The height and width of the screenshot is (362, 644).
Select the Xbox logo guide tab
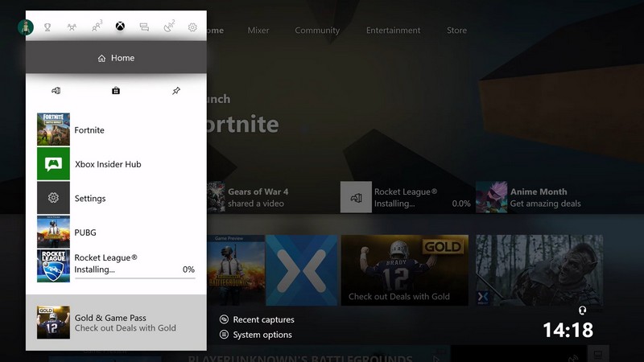tap(120, 27)
